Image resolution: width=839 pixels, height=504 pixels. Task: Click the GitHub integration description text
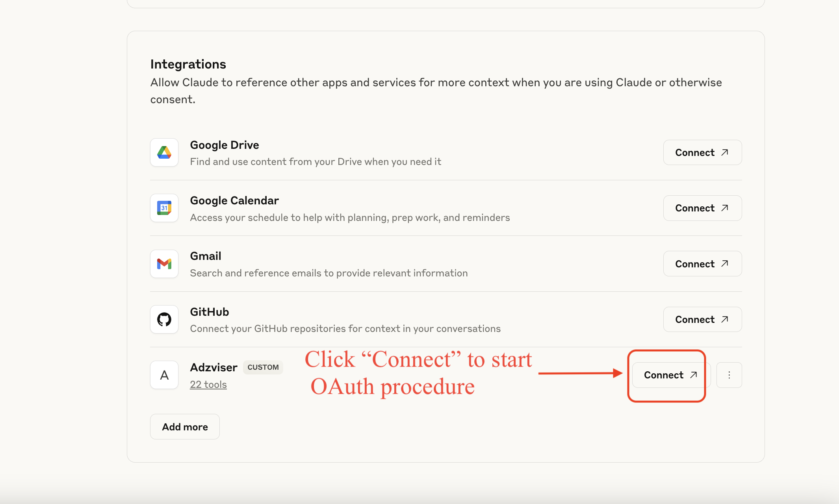345,328
